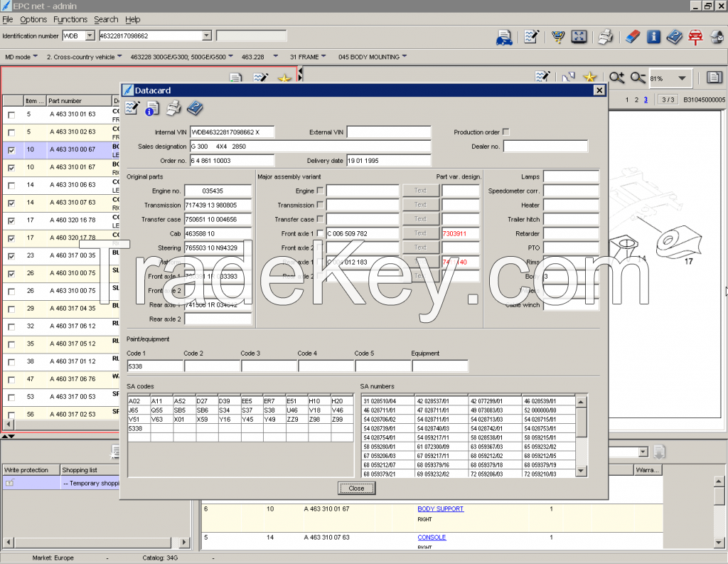Go to diagram page 2
Screen dimensions: 728x564
point(636,100)
